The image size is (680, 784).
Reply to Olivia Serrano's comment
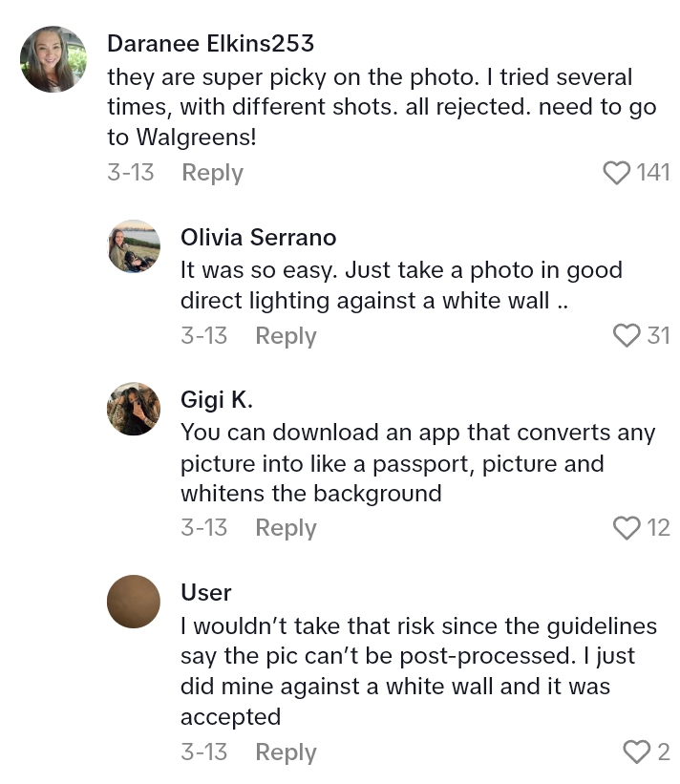pyautogui.click(x=286, y=336)
